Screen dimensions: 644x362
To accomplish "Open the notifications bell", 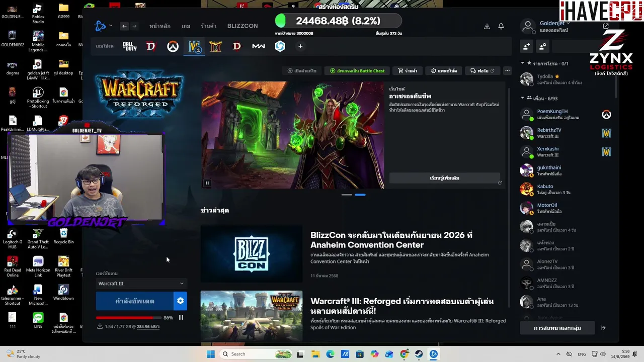I will 501,26.
